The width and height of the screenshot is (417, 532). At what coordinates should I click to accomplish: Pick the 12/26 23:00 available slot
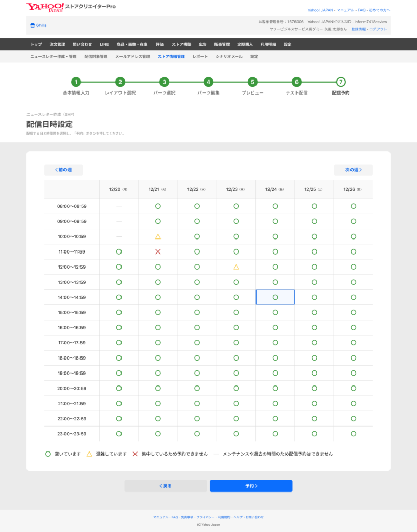click(353, 434)
